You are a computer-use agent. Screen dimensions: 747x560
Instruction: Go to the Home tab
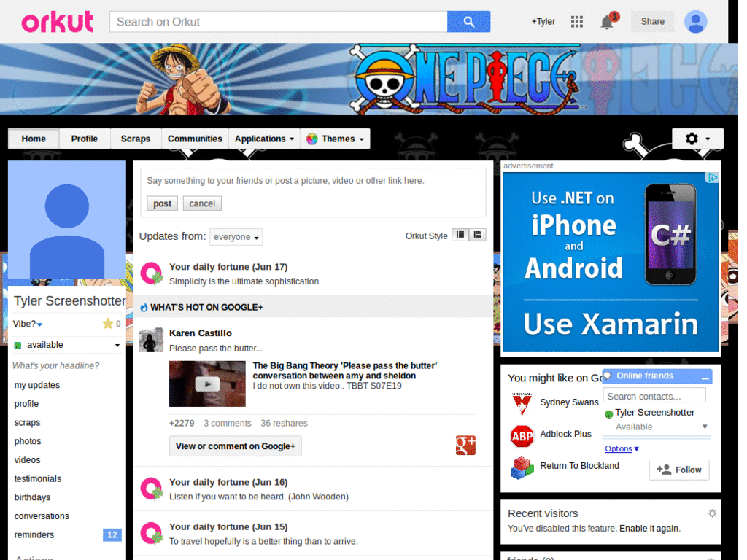tap(34, 139)
